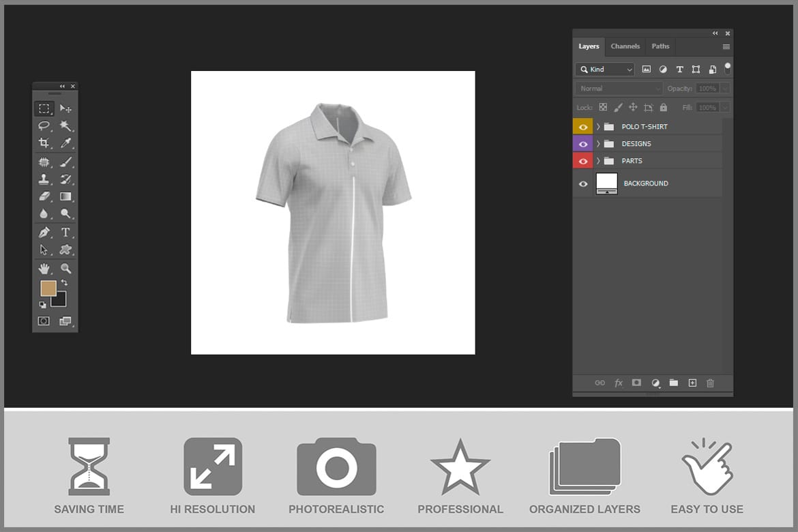
Task: Select the Eraser tool
Action: (44, 196)
